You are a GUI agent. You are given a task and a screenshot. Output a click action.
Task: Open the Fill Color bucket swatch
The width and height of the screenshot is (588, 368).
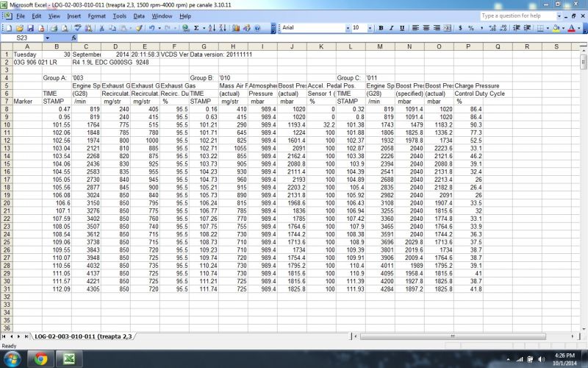click(556, 28)
